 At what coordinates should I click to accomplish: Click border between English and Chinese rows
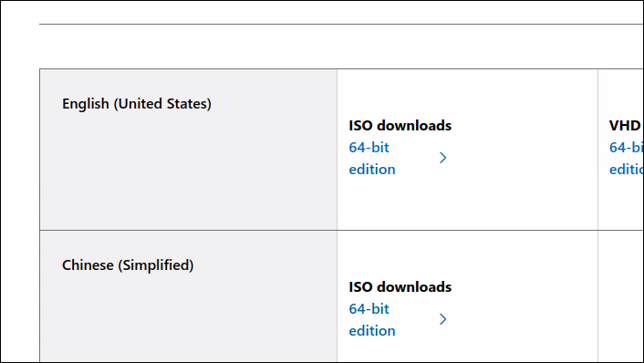pyautogui.click(x=341, y=231)
